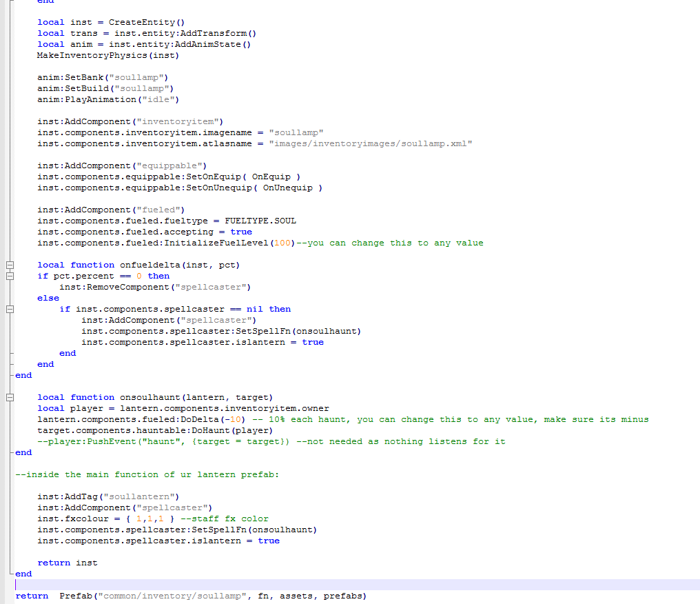Click the 'you can change this to any value' comment
This screenshot has width=700, height=604.
pos(389,243)
